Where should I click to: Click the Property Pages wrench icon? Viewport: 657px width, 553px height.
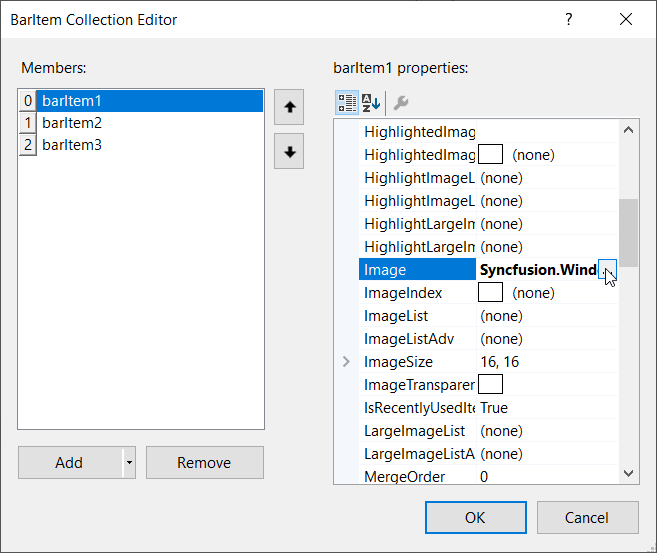[400, 102]
